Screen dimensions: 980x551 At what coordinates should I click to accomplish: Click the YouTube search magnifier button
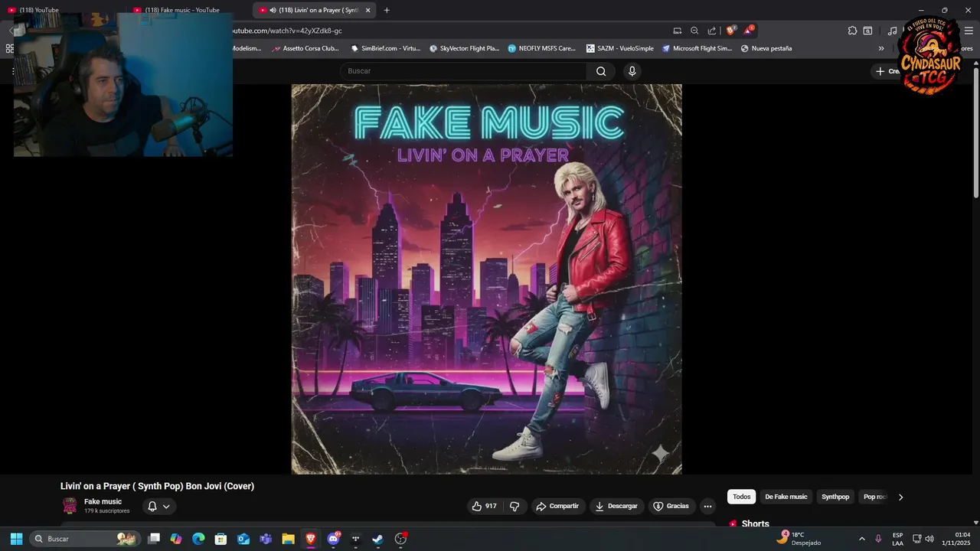click(601, 71)
